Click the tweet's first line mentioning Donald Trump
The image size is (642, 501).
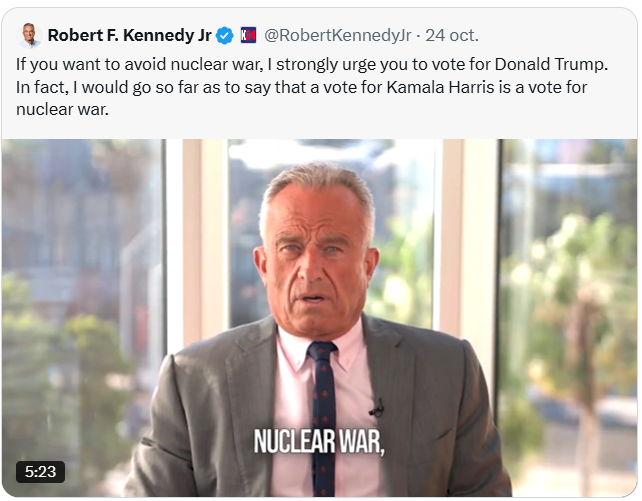point(312,64)
